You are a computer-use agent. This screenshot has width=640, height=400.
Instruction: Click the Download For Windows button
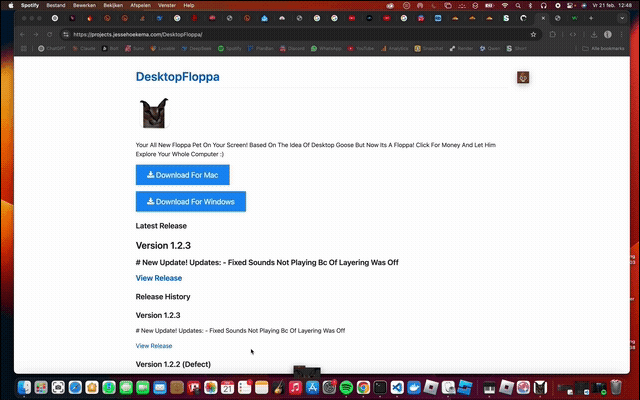(x=191, y=201)
